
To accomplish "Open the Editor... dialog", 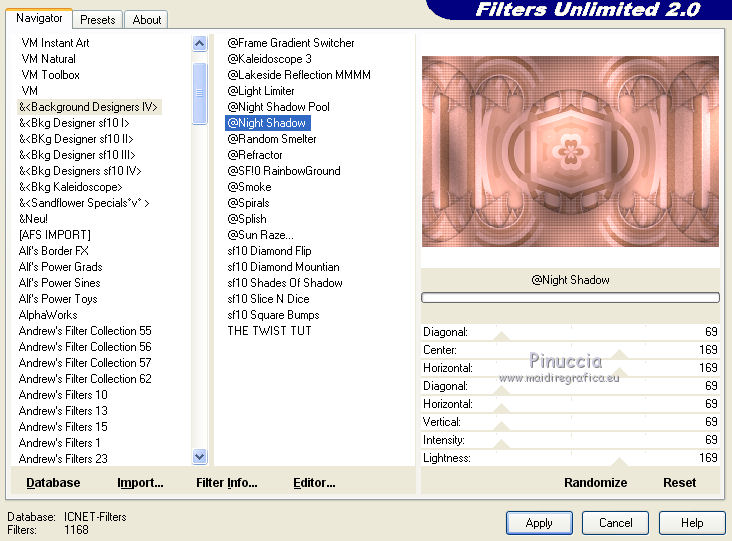I will coord(314,483).
